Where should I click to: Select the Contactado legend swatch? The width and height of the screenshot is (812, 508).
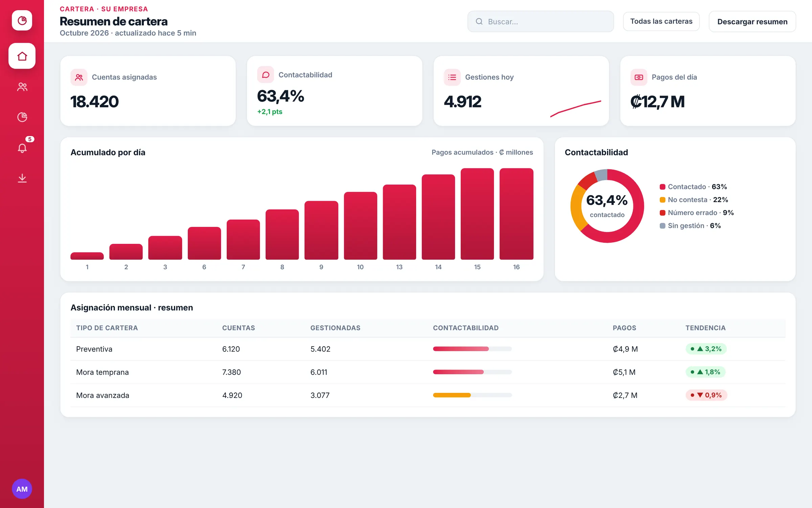click(662, 187)
